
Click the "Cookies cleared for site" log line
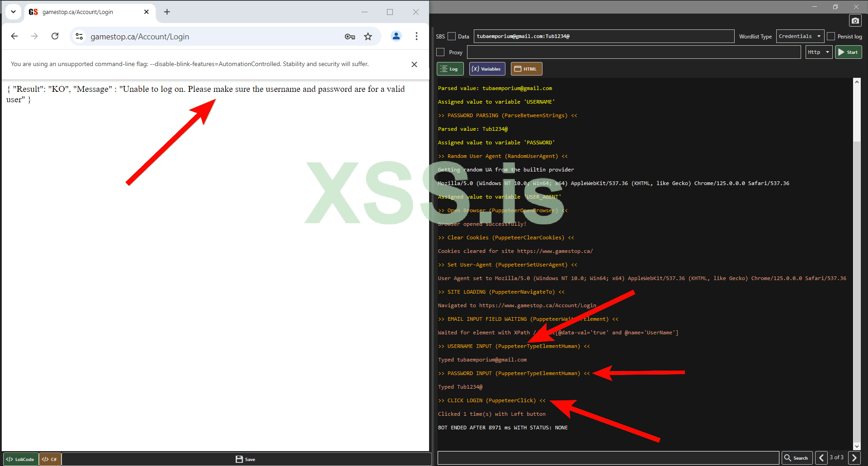[x=515, y=251]
